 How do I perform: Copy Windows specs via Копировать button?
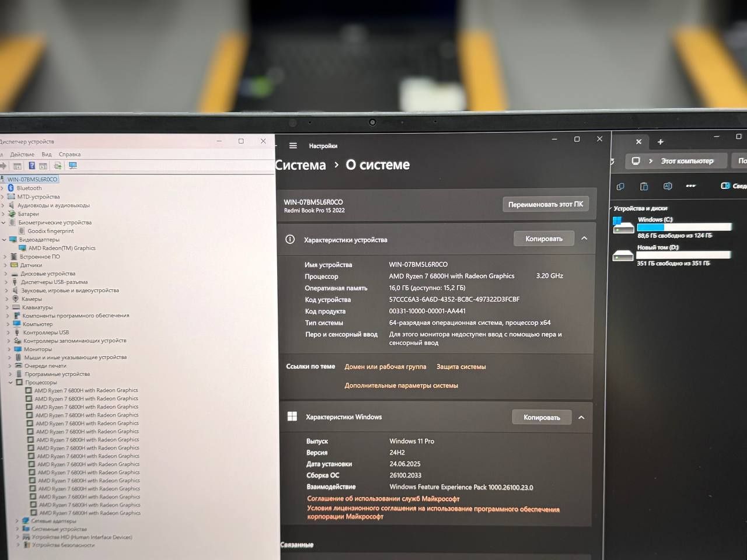tap(542, 417)
